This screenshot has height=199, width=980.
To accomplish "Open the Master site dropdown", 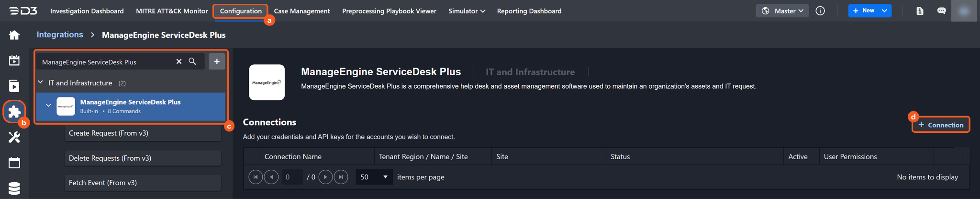I will click(782, 11).
